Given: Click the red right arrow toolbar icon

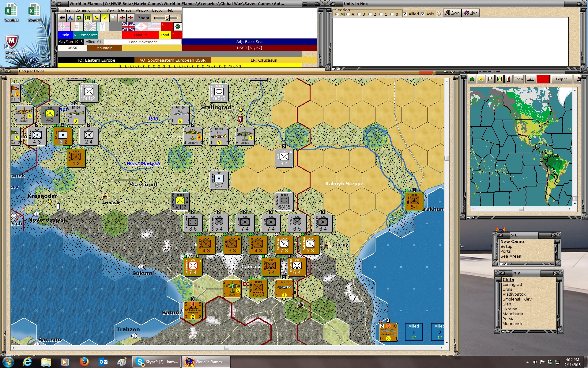Looking at the screenshot, I should [130, 18].
